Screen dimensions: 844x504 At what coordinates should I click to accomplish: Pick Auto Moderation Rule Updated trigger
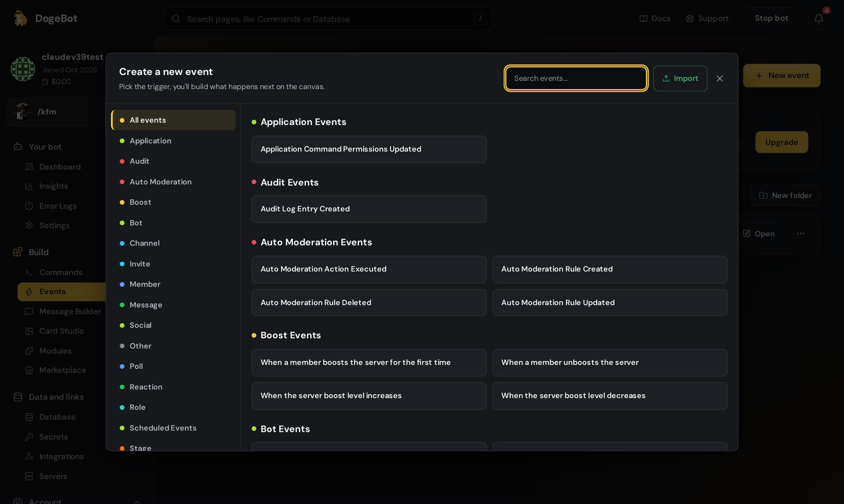[610, 302]
